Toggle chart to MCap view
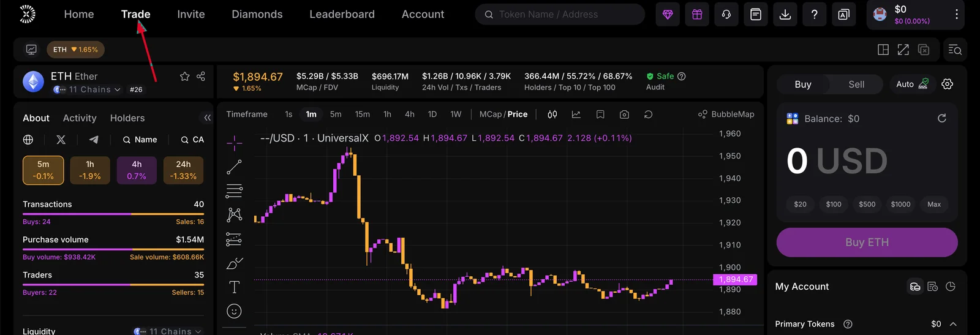 pyautogui.click(x=490, y=115)
